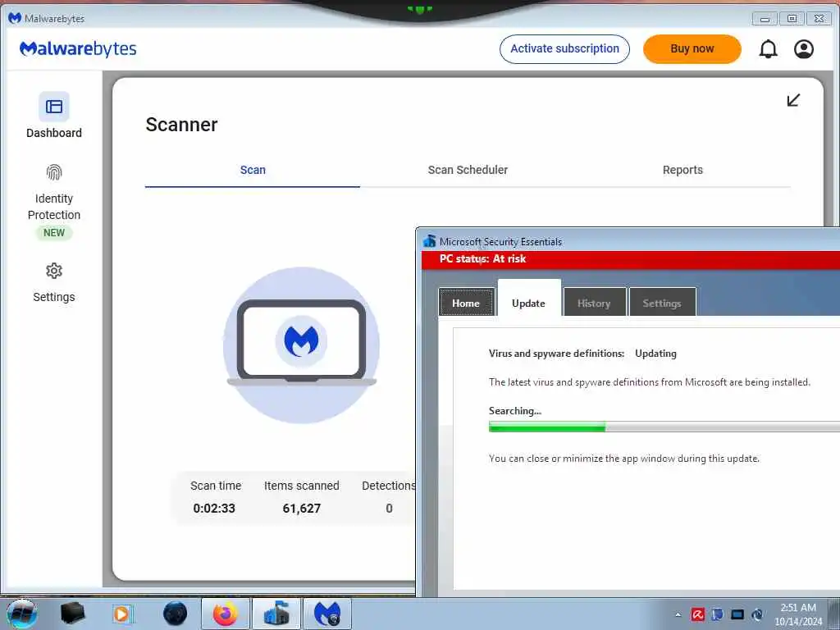Switch to Malwarebytes taskbar icon

coord(327,614)
